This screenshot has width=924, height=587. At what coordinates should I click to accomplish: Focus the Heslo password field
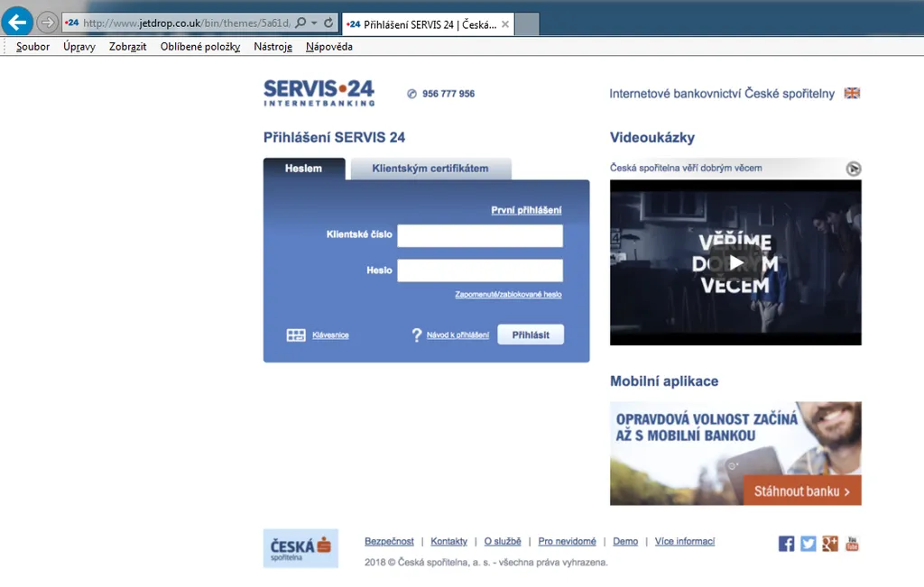pyautogui.click(x=480, y=271)
